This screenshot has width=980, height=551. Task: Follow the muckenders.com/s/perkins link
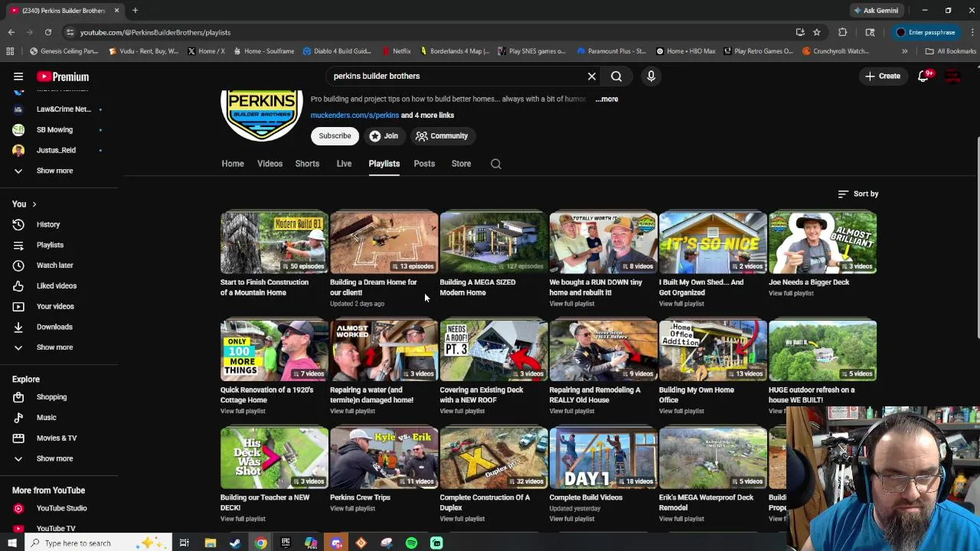354,116
